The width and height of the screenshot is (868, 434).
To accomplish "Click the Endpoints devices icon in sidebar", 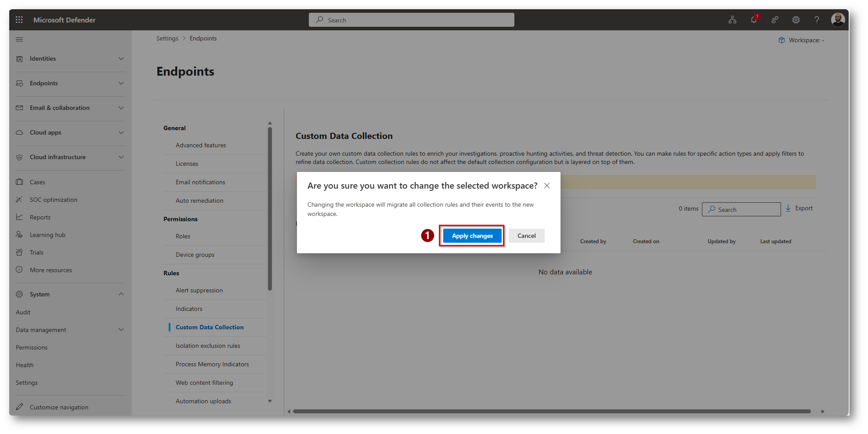I will 19,84.
